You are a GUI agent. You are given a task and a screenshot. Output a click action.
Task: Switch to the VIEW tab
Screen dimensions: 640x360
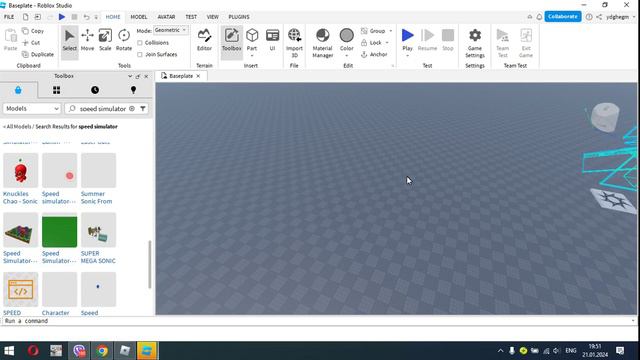click(x=213, y=17)
